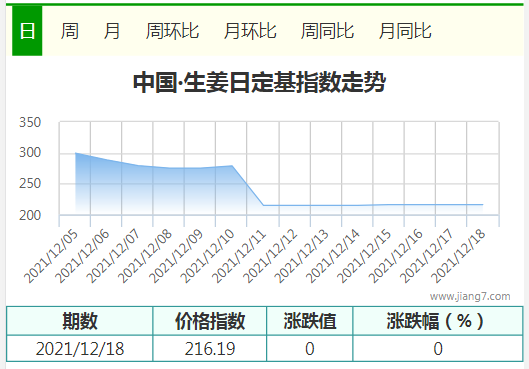Click the 2021/12/16 x-axis label
Image resolution: width=529 pixels, height=369 pixels.
tap(396, 257)
